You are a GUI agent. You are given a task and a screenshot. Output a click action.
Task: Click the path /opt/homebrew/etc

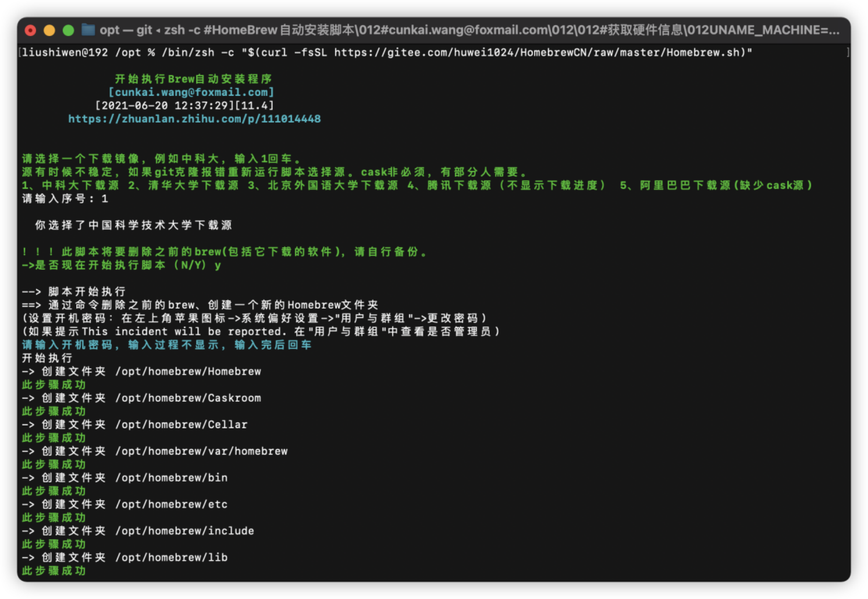pyautogui.click(x=171, y=505)
